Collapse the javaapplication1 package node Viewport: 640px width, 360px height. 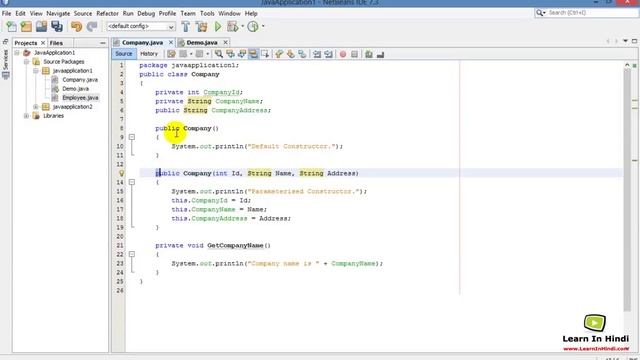pos(36,71)
